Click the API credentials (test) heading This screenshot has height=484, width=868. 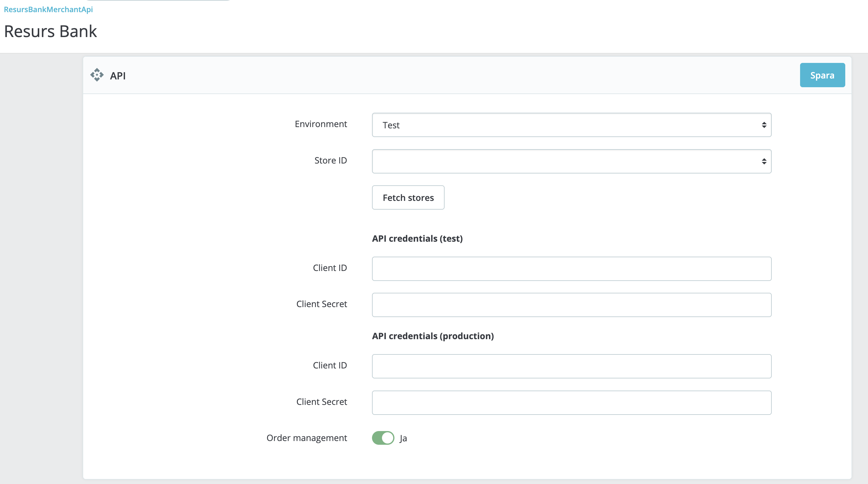417,239
